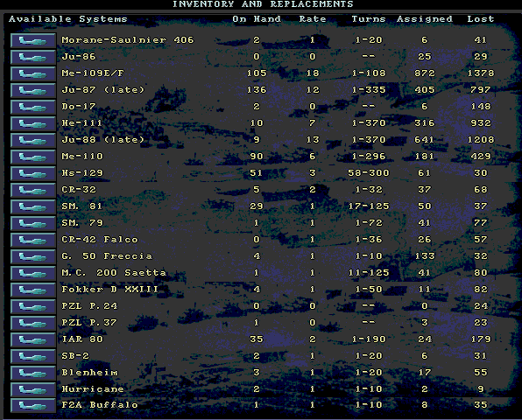Select the Fokker D XXIII name
The image size is (522, 420).
coord(109,290)
